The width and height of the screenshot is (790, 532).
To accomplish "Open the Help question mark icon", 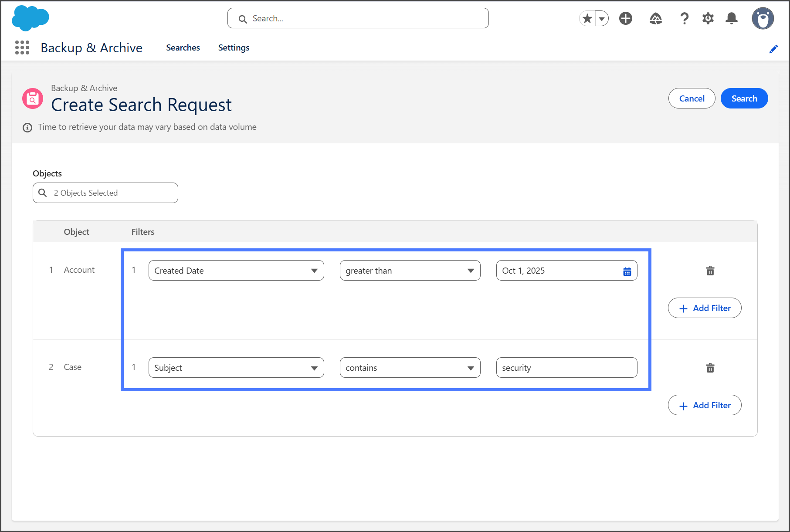I will 684,18.
